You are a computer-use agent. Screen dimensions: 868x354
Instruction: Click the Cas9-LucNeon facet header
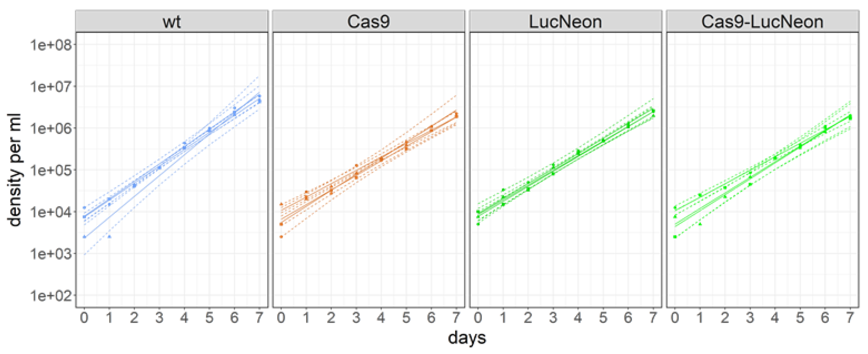[762, 21]
